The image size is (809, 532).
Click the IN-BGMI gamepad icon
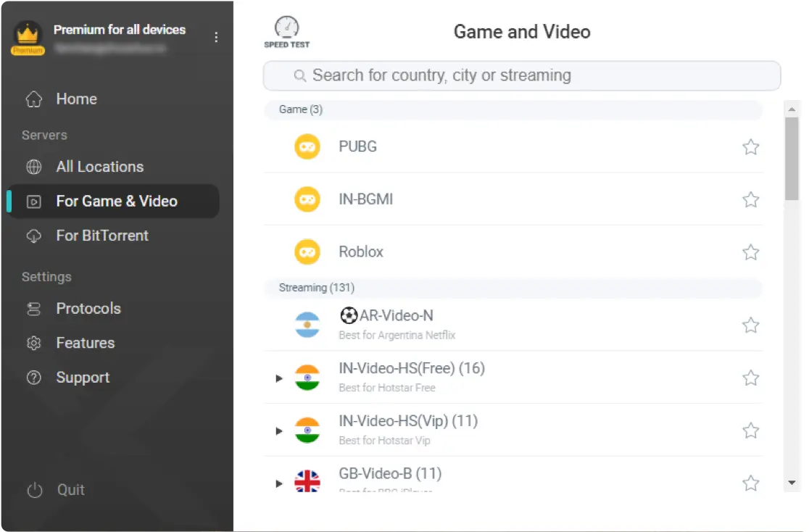[307, 199]
